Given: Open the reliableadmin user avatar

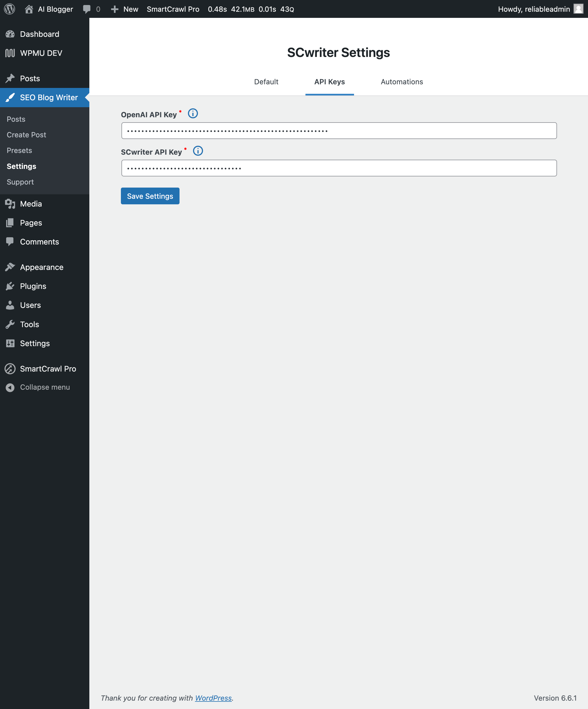Looking at the screenshot, I should 579,9.
